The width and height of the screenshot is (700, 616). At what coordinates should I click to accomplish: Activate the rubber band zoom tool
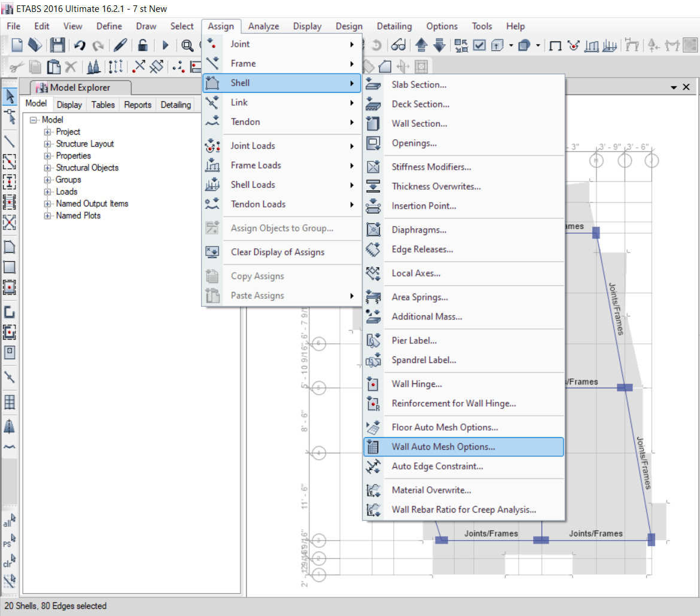[x=187, y=45]
